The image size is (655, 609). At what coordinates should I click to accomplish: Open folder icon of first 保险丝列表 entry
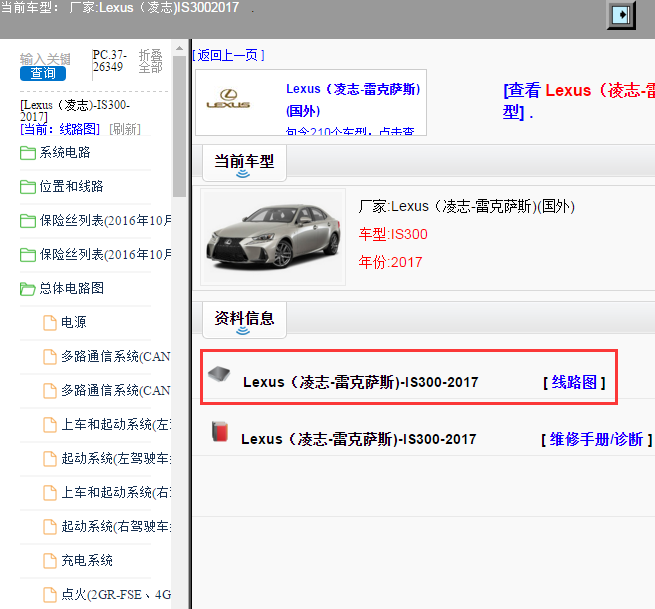pos(28,221)
